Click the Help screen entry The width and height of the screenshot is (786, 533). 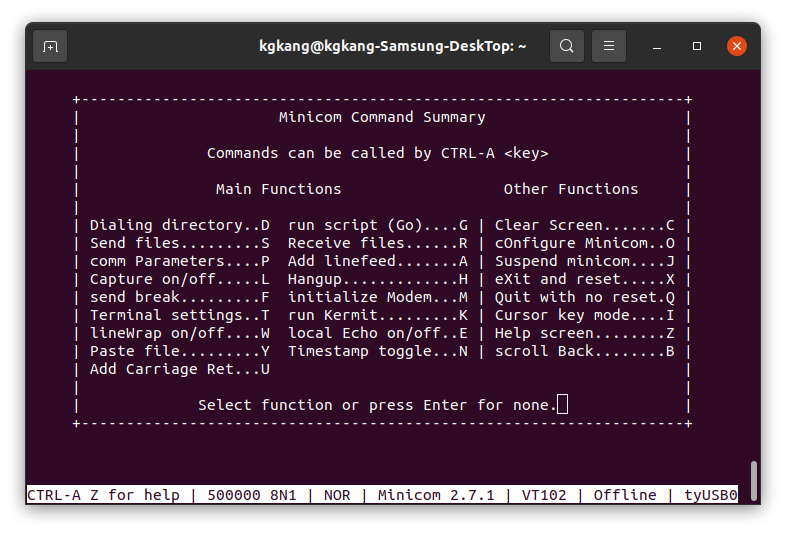point(584,333)
